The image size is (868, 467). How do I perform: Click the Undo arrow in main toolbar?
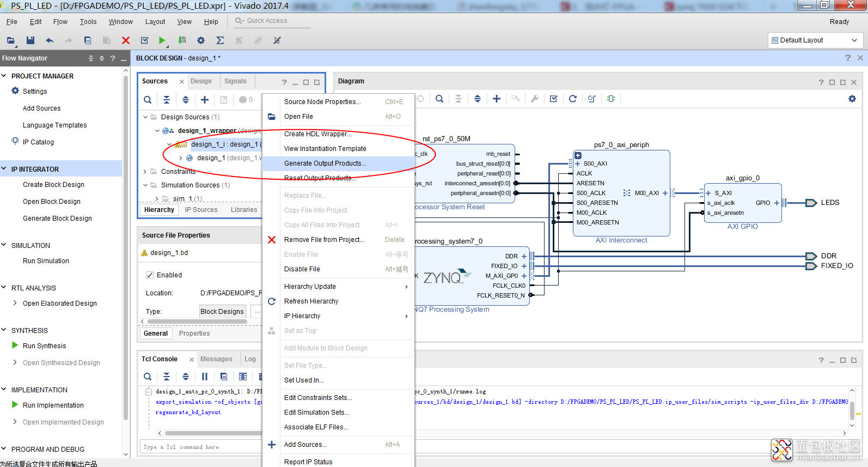(x=50, y=40)
